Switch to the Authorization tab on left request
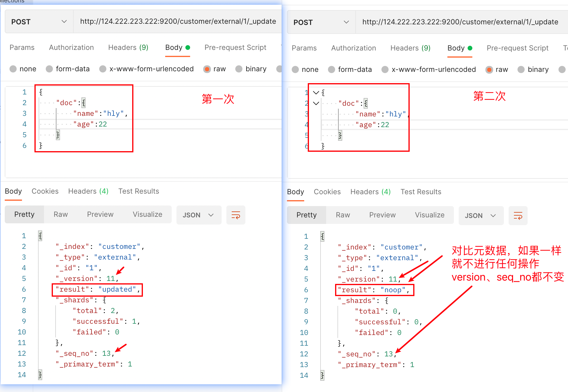This screenshot has width=568, height=392. tap(71, 48)
